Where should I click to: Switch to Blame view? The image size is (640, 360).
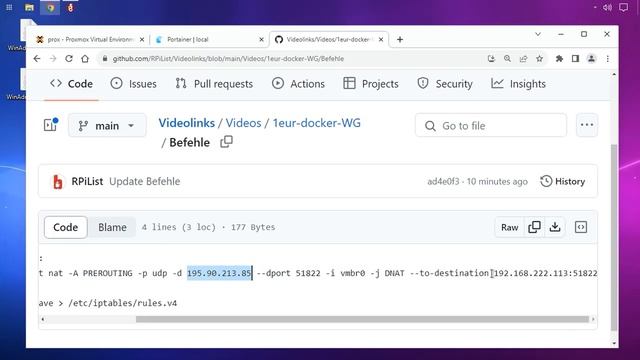tap(112, 227)
